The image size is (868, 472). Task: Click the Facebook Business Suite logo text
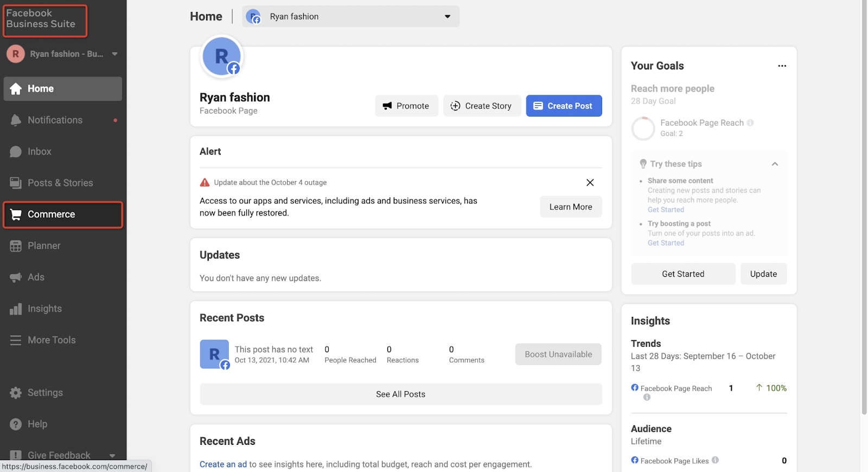[41, 18]
